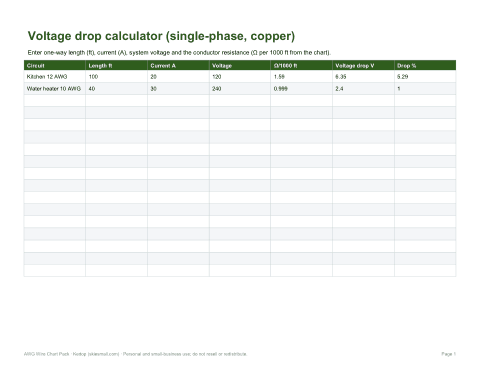This screenshot has width=480, height=371.
Task: Click the 'Length ft' column header
Action: [116, 65]
